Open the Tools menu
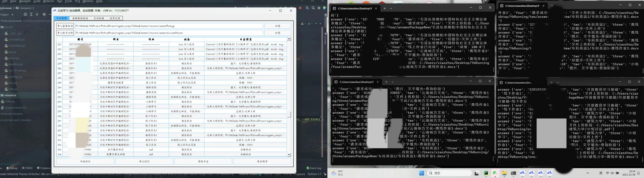The image size is (644, 178). [68, 1]
